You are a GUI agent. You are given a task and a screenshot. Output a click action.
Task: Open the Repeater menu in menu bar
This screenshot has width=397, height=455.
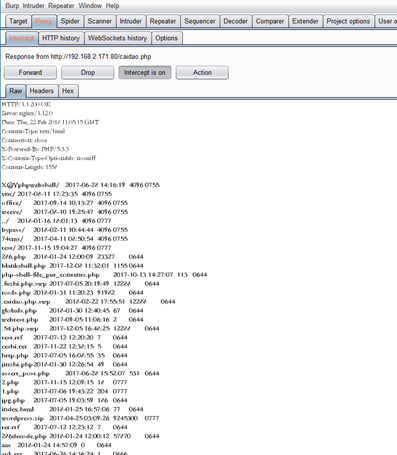tap(61, 6)
